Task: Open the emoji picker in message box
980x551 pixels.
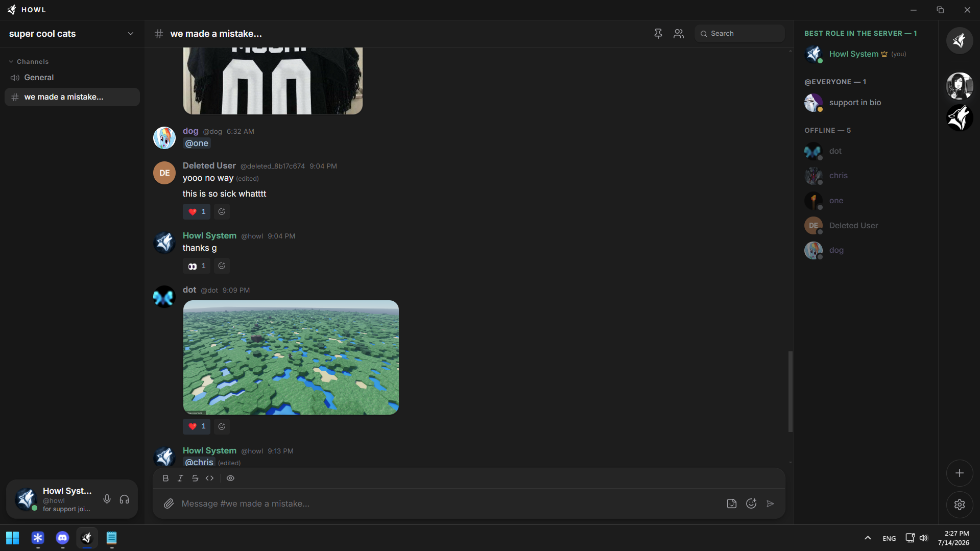Action: pyautogui.click(x=751, y=504)
